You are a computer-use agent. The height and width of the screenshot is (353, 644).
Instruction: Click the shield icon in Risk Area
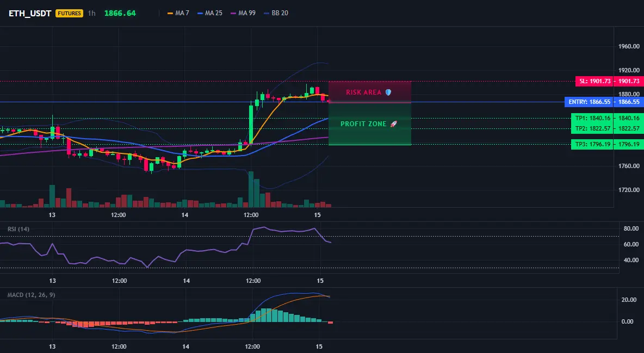pyautogui.click(x=388, y=92)
